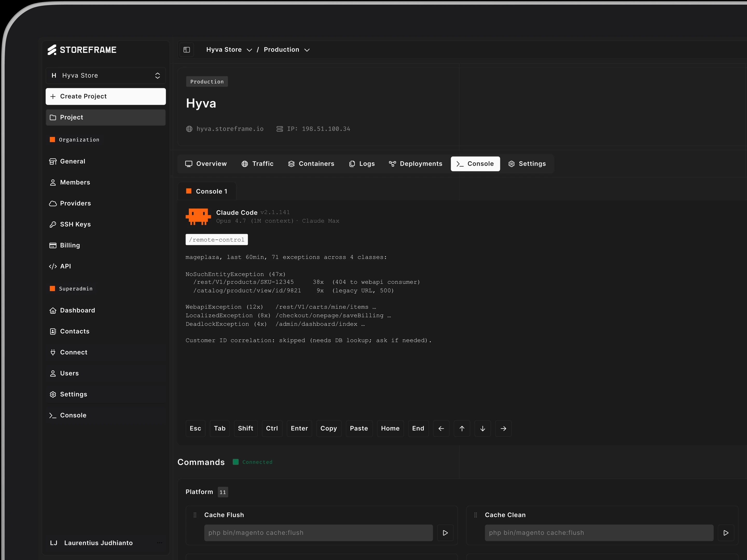Click the left arrow key button
Viewport: 747px width, 560px height.
point(441,428)
